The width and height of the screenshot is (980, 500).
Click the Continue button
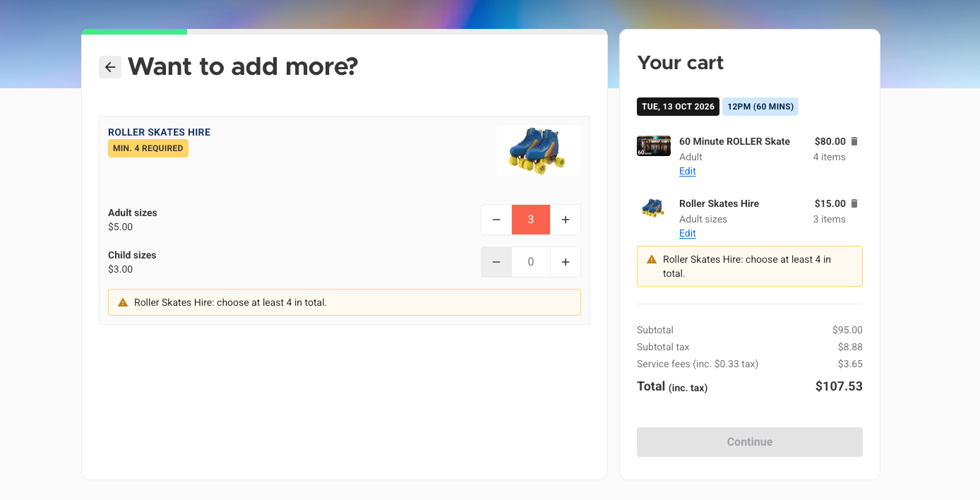coord(750,442)
